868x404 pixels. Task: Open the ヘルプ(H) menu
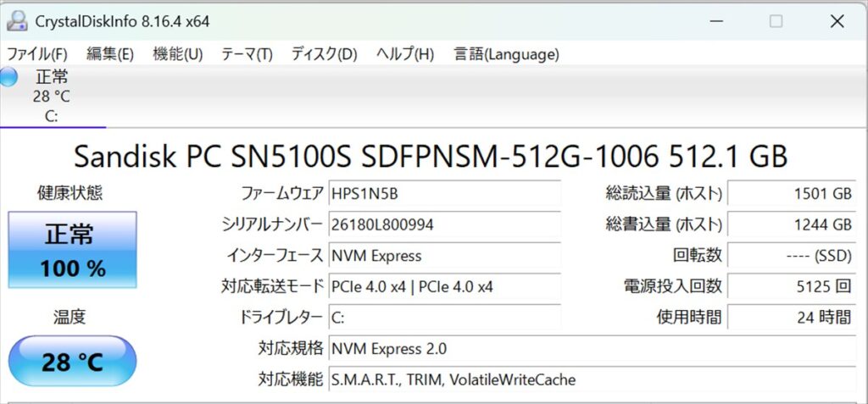pyautogui.click(x=405, y=54)
